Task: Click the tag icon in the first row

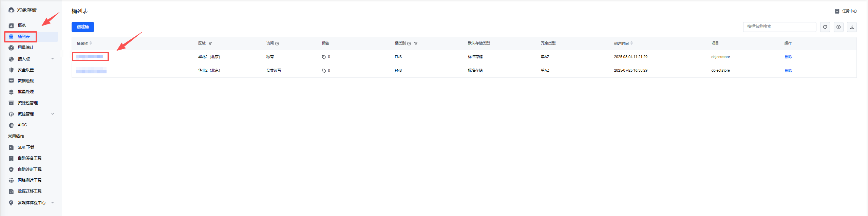Action: (x=324, y=57)
